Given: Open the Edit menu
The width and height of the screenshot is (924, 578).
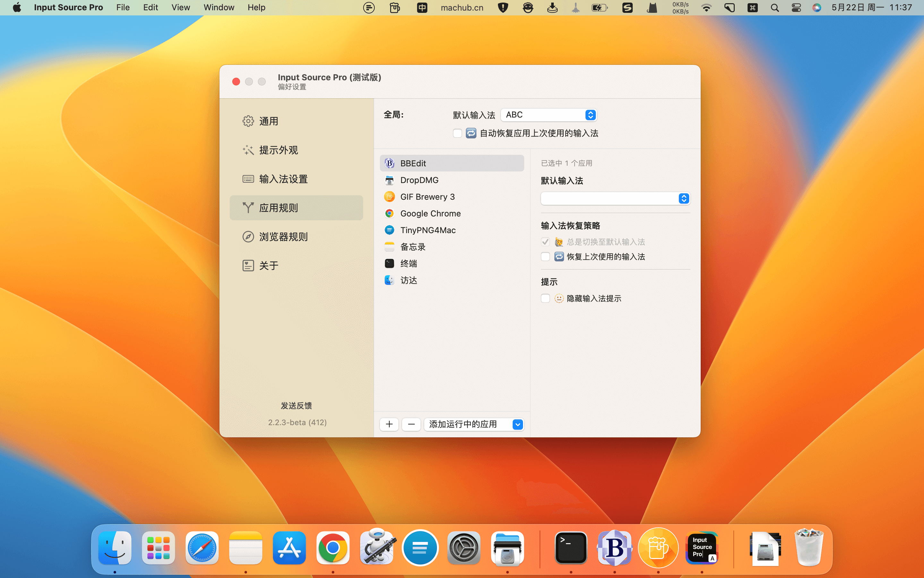Looking at the screenshot, I should point(150,7).
